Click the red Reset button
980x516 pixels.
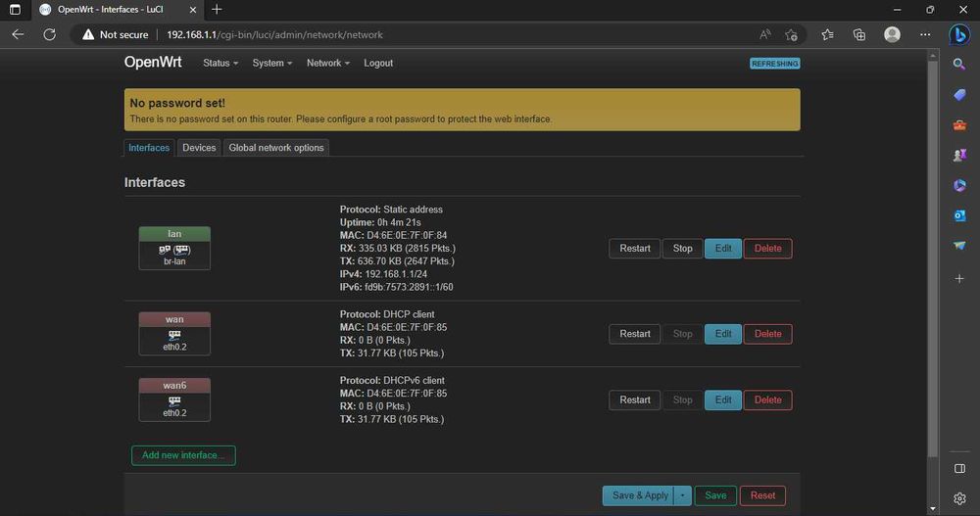[762, 495]
